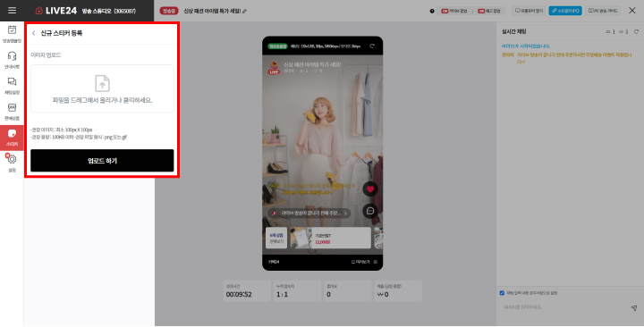Image resolution: width=644 pixels, height=327 pixels.
Task: Click the LIVE24 logo
Action: 55,11
